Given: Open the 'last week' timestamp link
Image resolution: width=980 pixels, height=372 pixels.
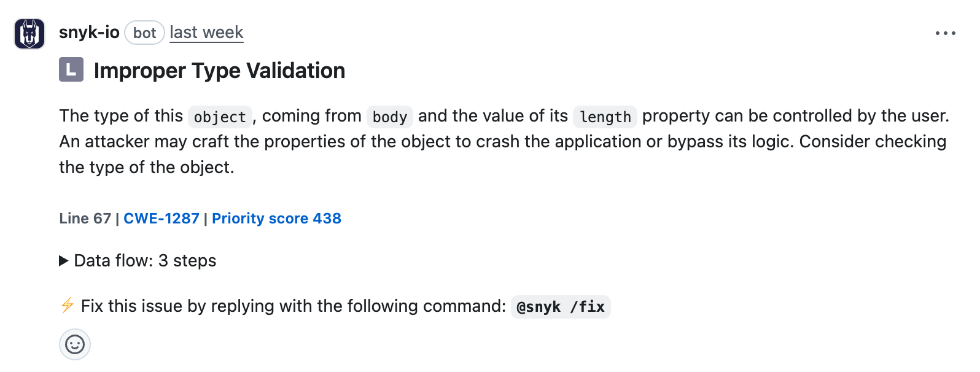Looking at the screenshot, I should click(206, 33).
